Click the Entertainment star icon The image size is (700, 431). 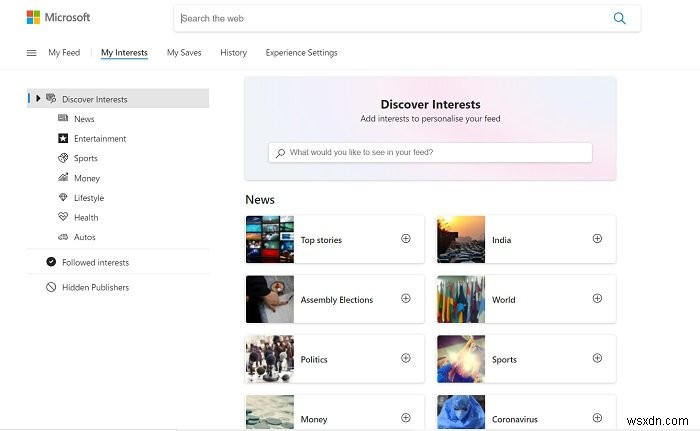[x=63, y=138]
